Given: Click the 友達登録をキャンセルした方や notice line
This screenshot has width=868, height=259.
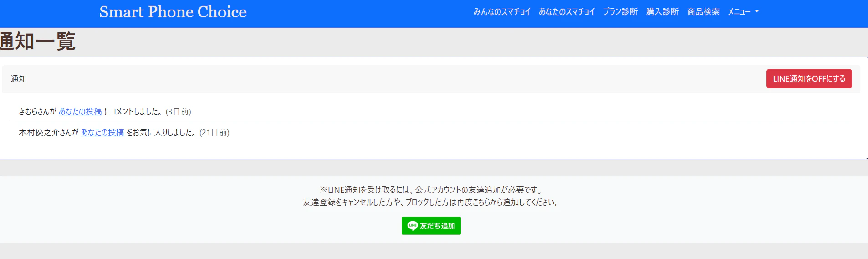Looking at the screenshot, I should [x=431, y=202].
